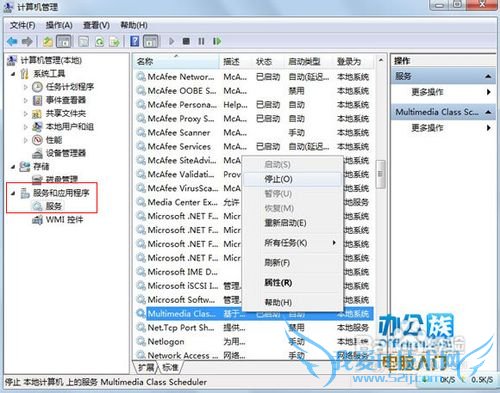Sort by the 描述 column header
This screenshot has height=393, width=500.
[x=236, y=61]
